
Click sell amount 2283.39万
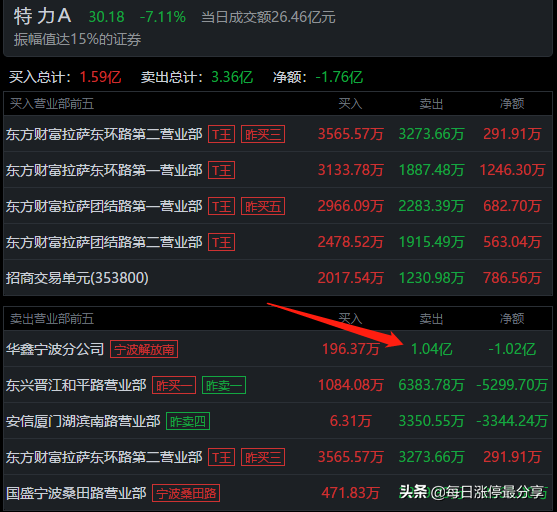(x=431, y=206)
